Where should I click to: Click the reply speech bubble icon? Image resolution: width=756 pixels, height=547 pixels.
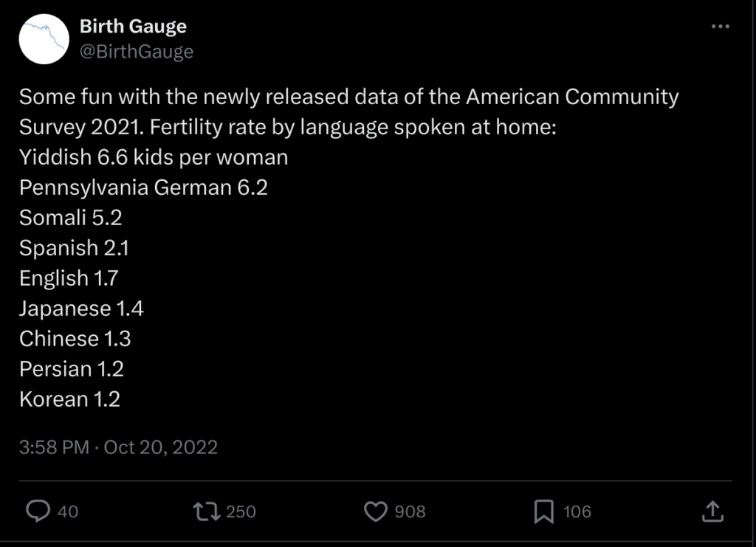tap(38, 511)
